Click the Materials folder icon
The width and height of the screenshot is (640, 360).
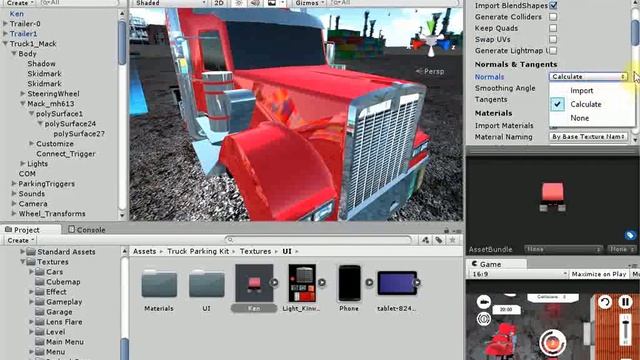point(159,283)
